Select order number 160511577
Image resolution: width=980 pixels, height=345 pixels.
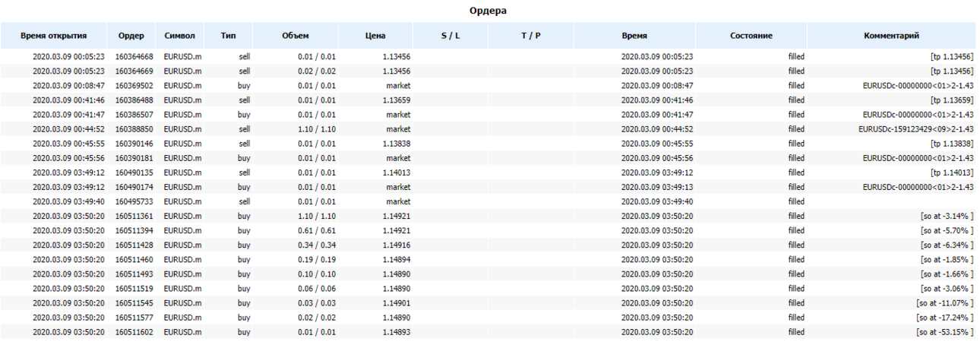134,318
